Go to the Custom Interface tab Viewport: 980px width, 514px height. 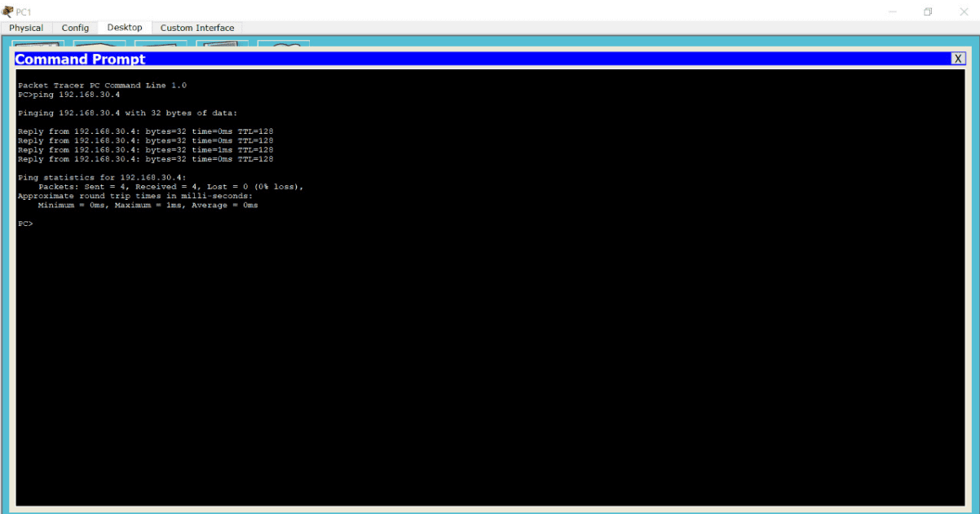tap(196, 28)
